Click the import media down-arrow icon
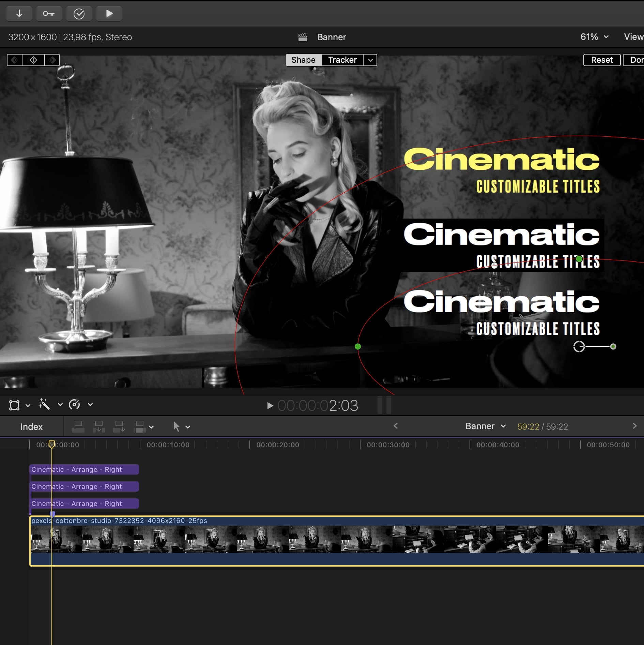 (19, 14)
